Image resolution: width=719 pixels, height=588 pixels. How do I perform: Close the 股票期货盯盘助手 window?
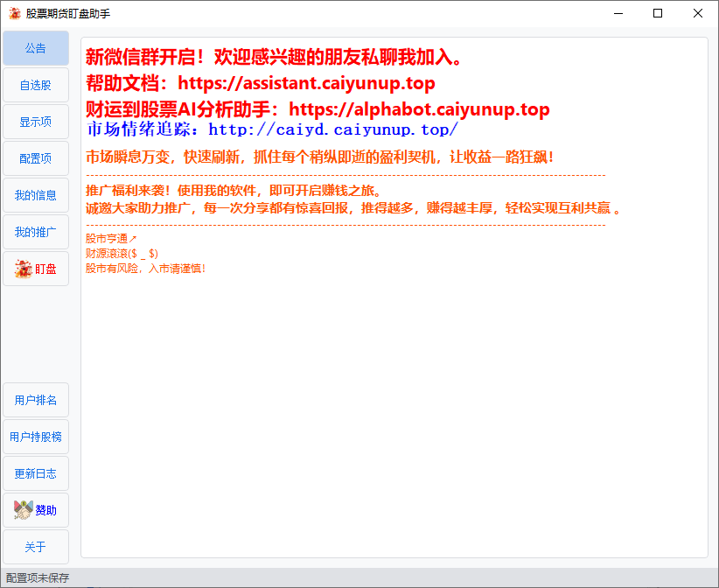pyautogui.click(x=697, y=13)
